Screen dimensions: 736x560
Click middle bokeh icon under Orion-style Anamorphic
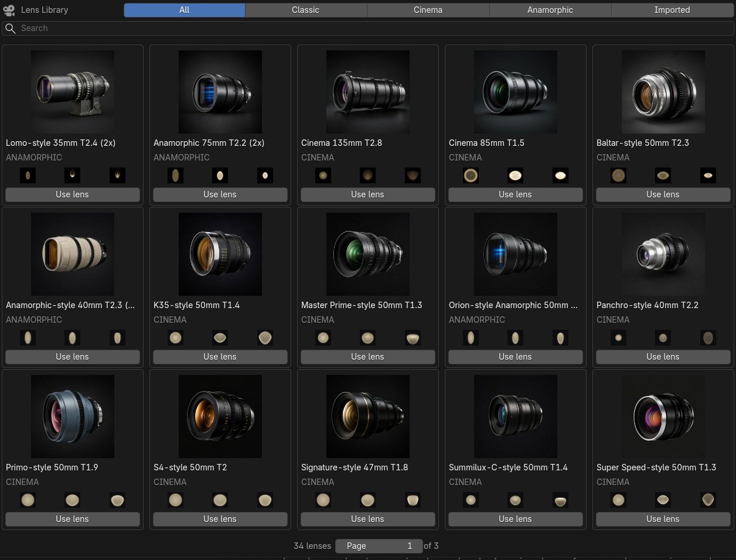[515, 337]
